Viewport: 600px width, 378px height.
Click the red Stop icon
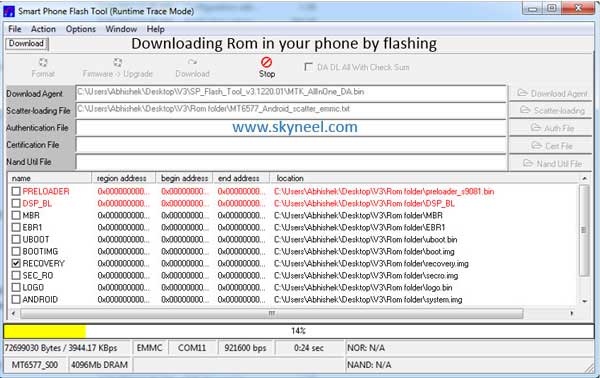coord(266,62)
